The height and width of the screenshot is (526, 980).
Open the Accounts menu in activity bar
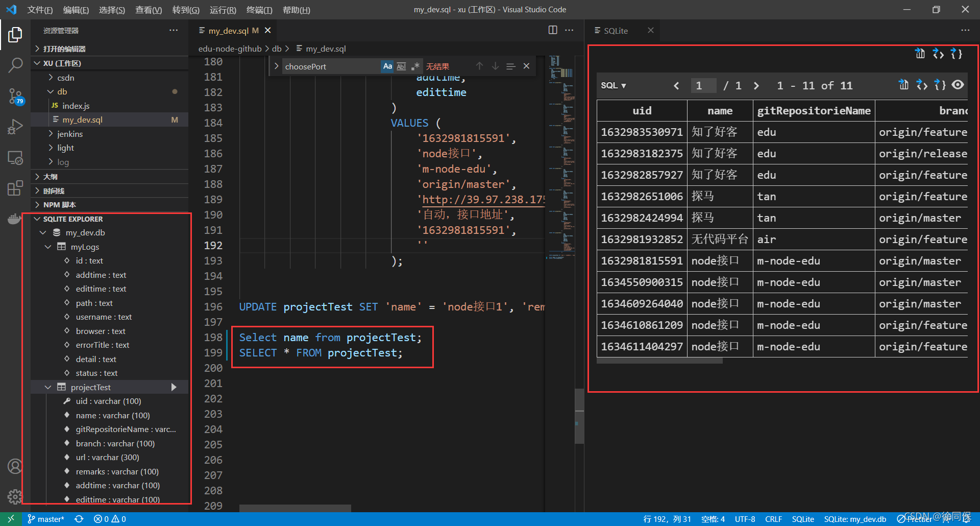(x=15, y=466)
